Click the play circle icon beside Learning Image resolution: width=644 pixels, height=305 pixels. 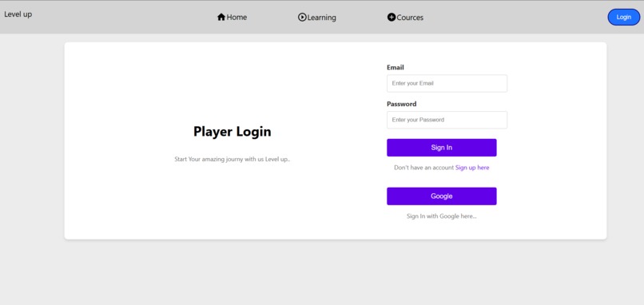pos(302,18)
